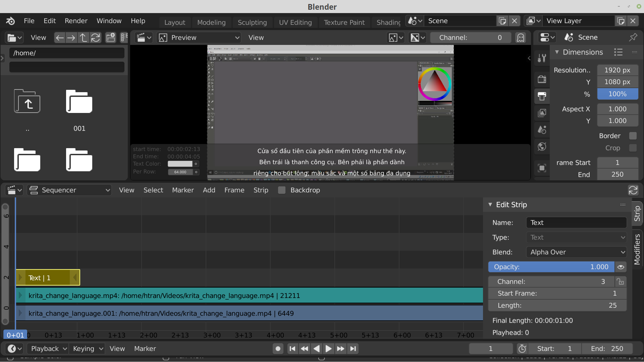Click the file browser back arrow
Viewport: 644px width, 362px height.
click(60, 38)
